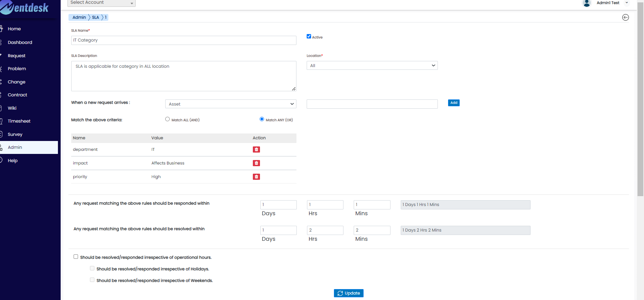Select Match ALL (AND) radio button
The image size is (644, 300).
click(x=167, y=119)
